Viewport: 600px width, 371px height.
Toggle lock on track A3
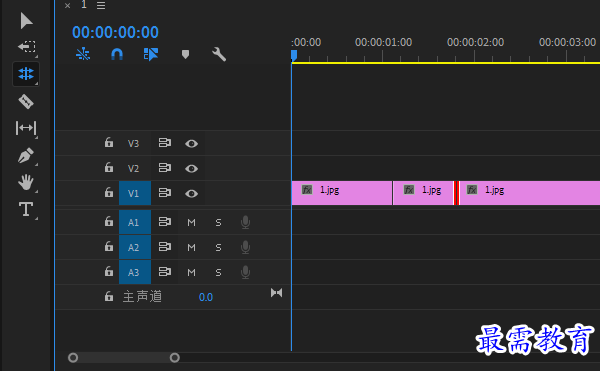pyautogui.click(x=109, y=272)
